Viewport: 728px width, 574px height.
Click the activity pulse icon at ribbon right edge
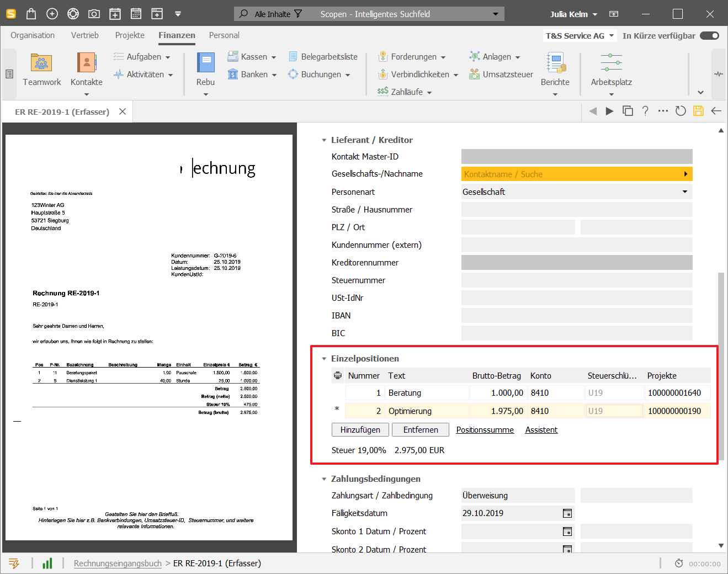(718, 74)
